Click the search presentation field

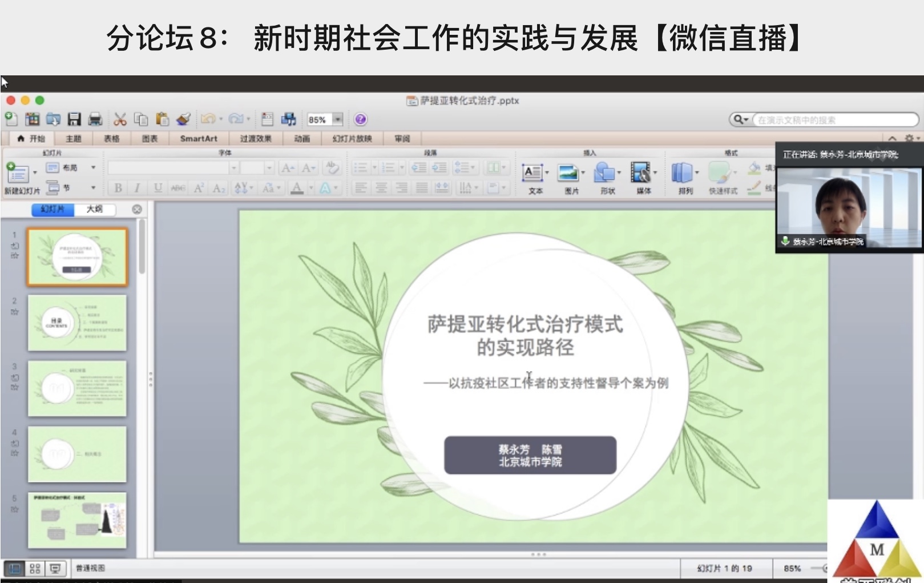[833, 120]
